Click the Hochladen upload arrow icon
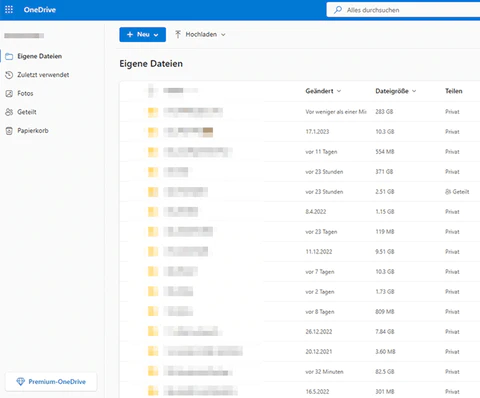This screenshot has height=398, width=480. tap(178, 34)
